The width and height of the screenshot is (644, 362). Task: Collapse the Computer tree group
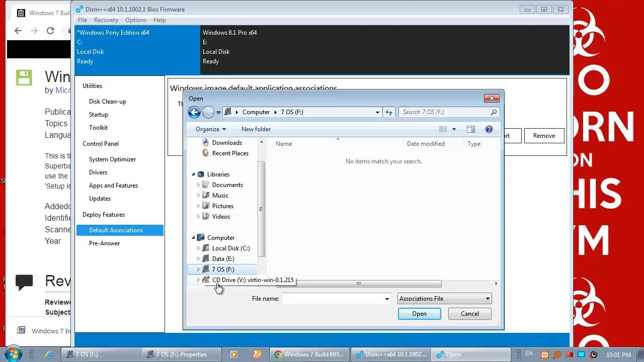(193, 238)
